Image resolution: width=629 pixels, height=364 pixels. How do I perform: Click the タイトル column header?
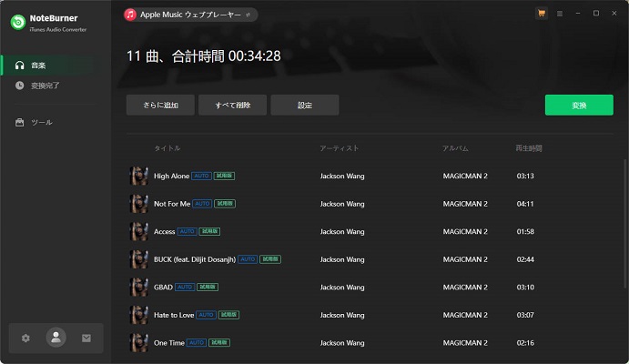(167, 148)
